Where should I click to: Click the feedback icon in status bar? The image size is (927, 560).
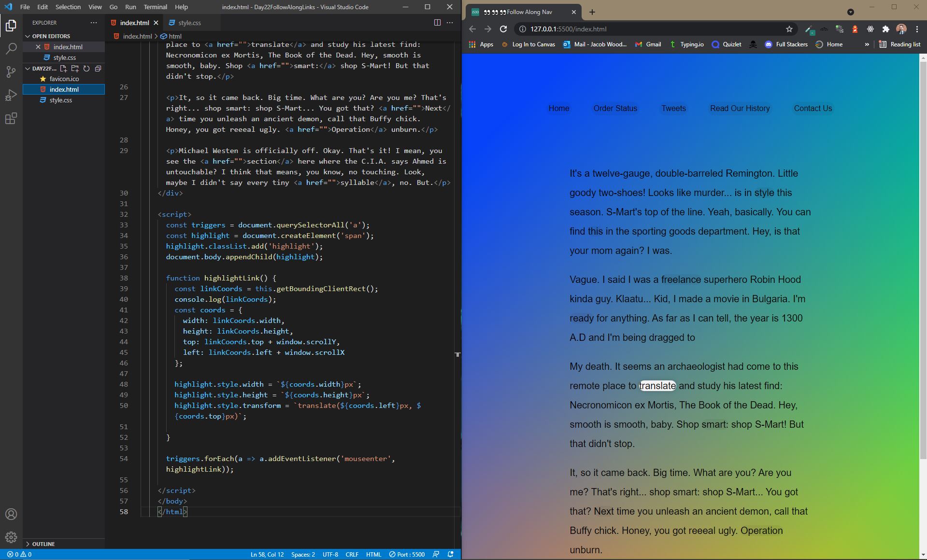click(436, 554)
